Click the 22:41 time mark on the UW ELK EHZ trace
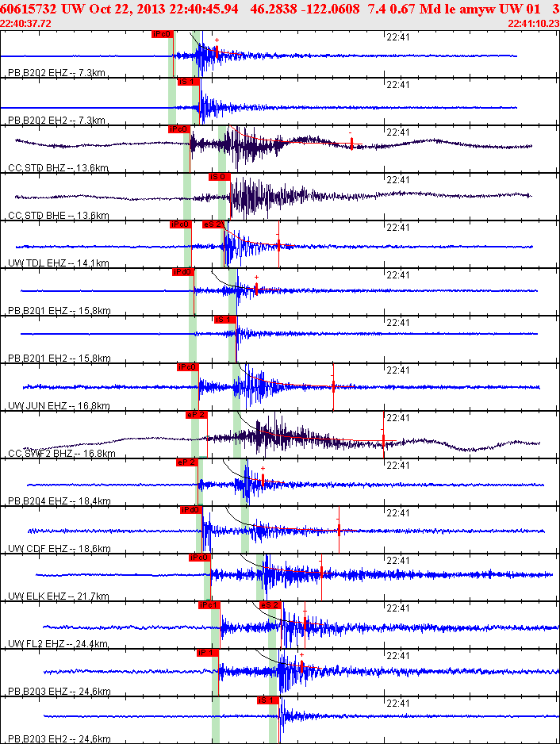This screenshot has width=560, height=744. [397, 560]
